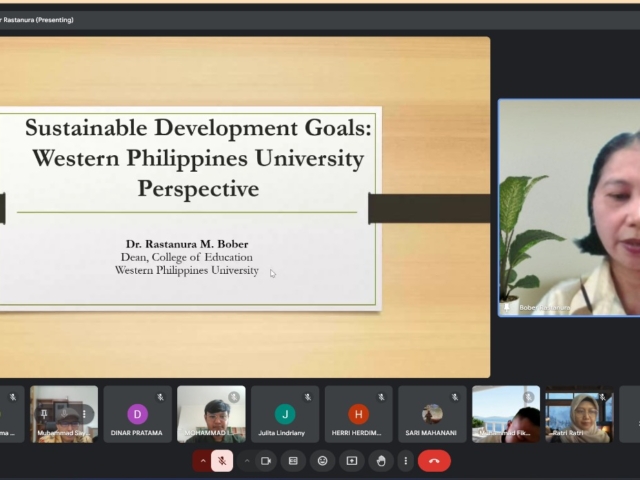Turn on closed captions
The image size is (640, 480).
pos(293,461)
